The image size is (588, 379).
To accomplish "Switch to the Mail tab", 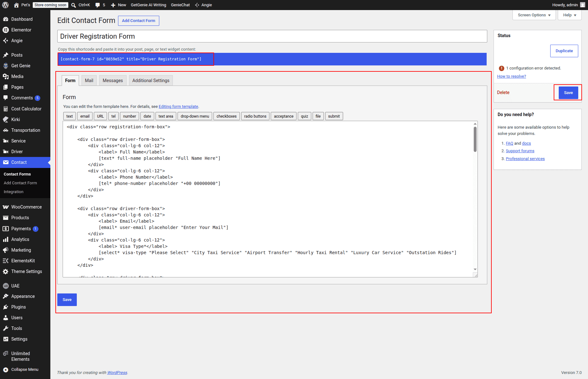I will [89, 81].
